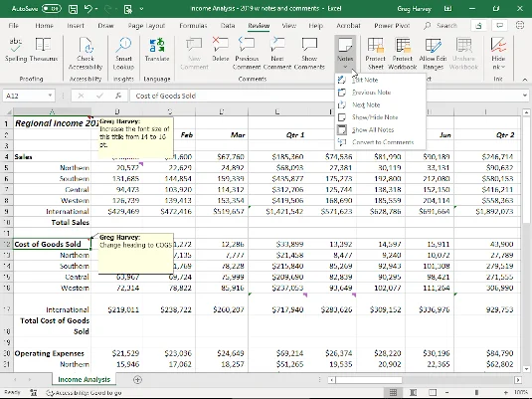532x399 pixels.
Task: Go to Previous Comment
Action: tap(247, 54)
